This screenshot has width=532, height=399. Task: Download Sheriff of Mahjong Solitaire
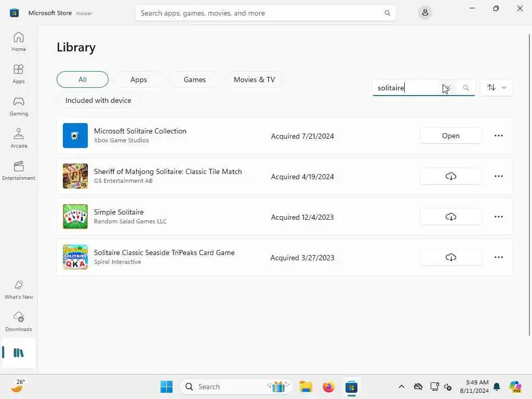pos(450,176)
